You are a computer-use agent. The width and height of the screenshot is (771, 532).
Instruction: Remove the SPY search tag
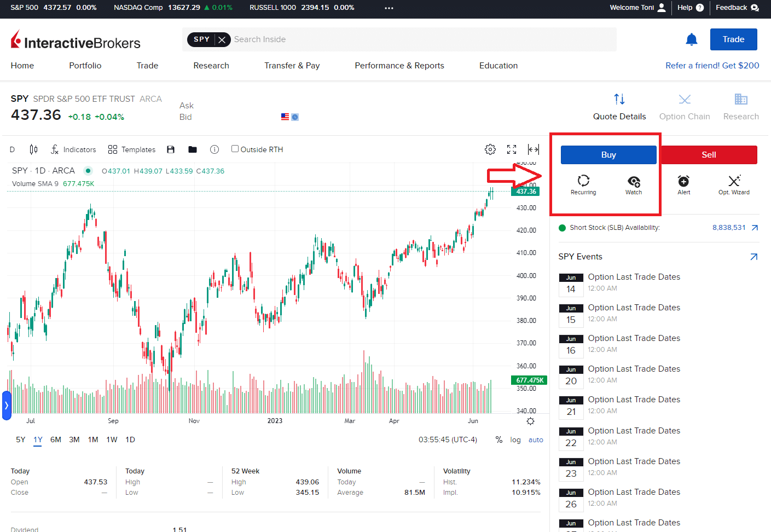(x=222, y=39)
